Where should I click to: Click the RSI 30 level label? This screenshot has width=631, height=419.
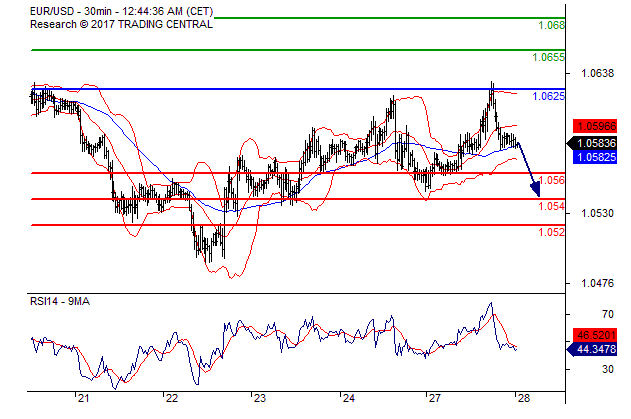click(608, 369)
